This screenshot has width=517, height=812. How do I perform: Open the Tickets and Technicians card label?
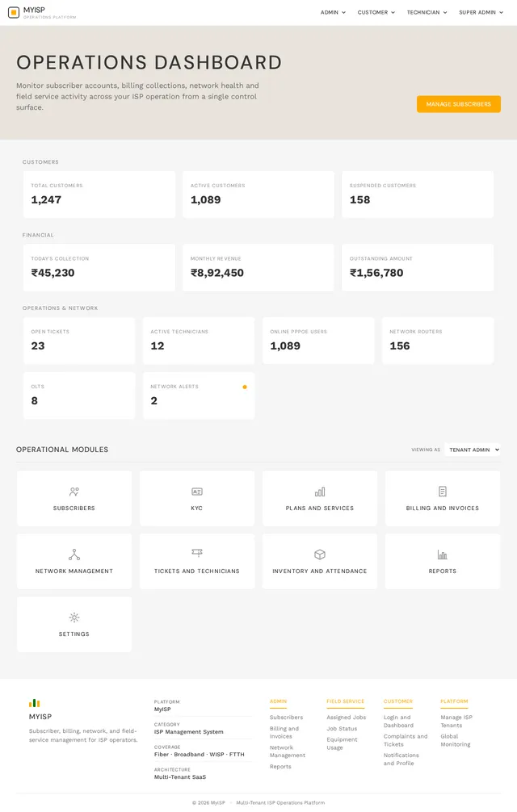197,571
